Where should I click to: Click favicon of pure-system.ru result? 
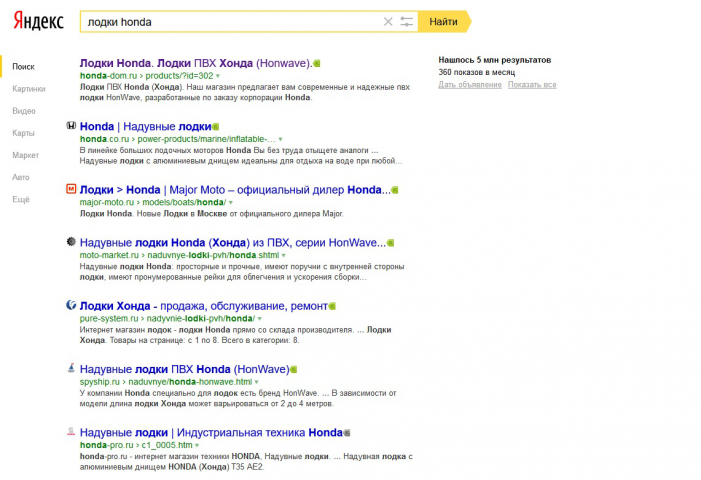[x=71, y=305]
